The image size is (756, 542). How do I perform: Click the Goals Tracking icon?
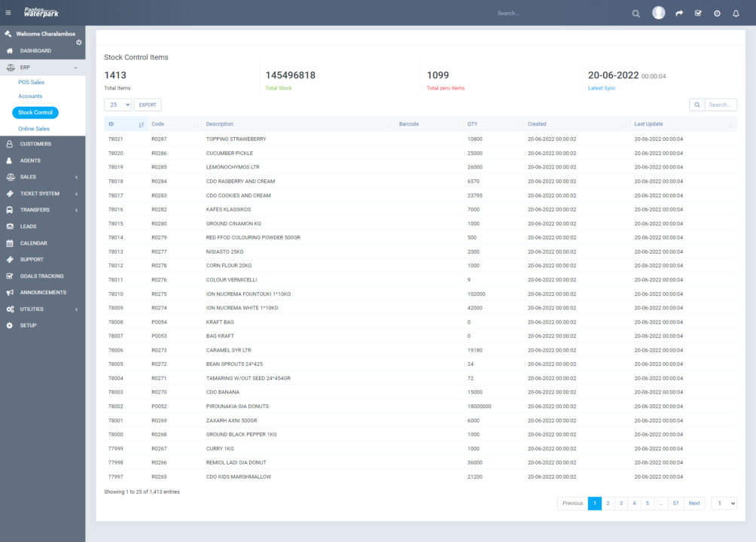10,276
